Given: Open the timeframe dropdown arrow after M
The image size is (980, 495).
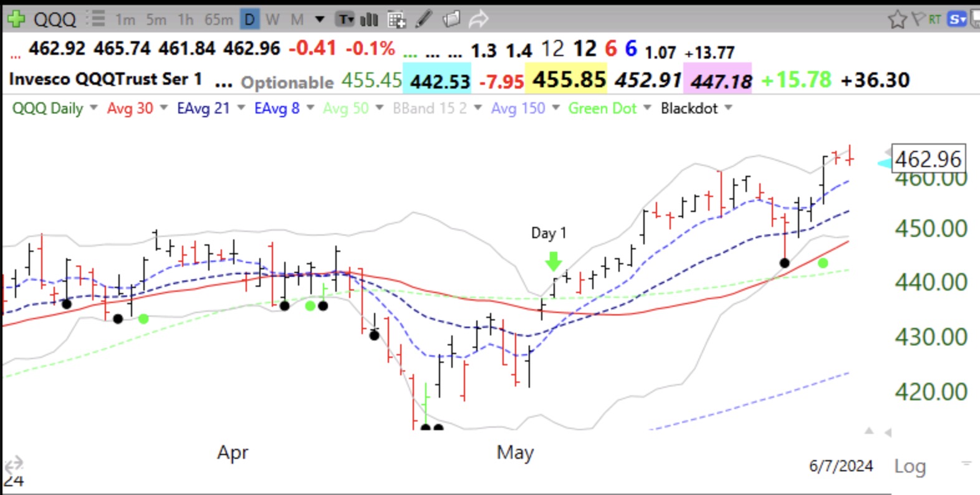Looking at the screenshot, I should pos(320,19).
